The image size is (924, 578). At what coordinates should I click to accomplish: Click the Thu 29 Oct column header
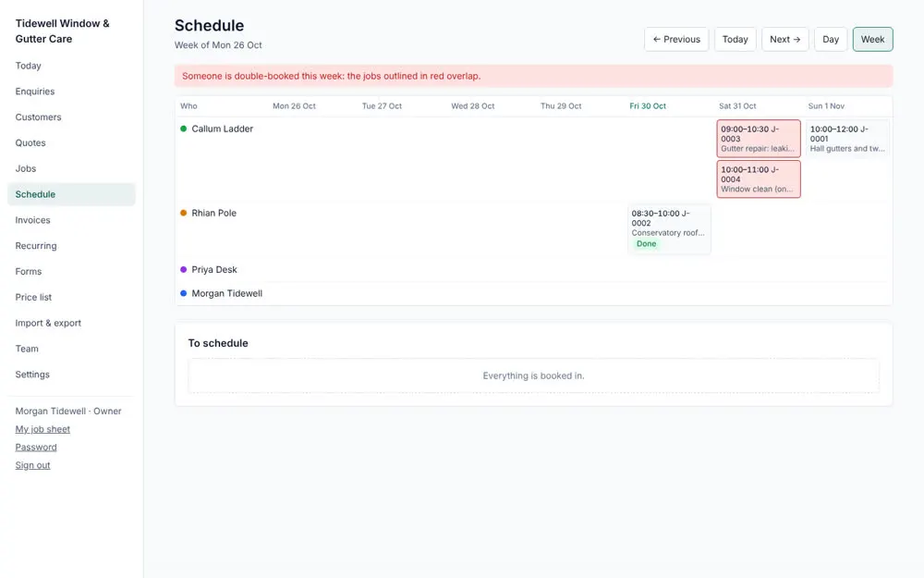(561, 106)
